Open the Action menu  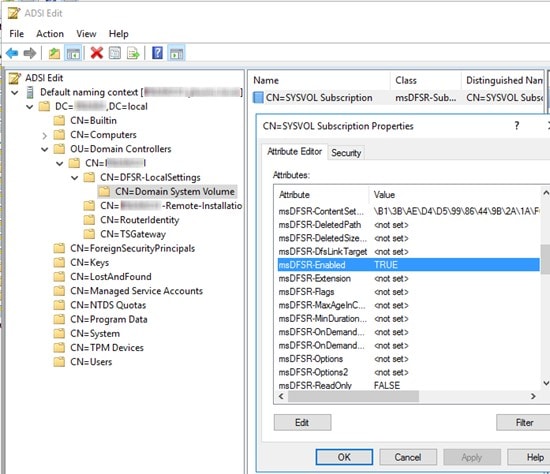50,34
